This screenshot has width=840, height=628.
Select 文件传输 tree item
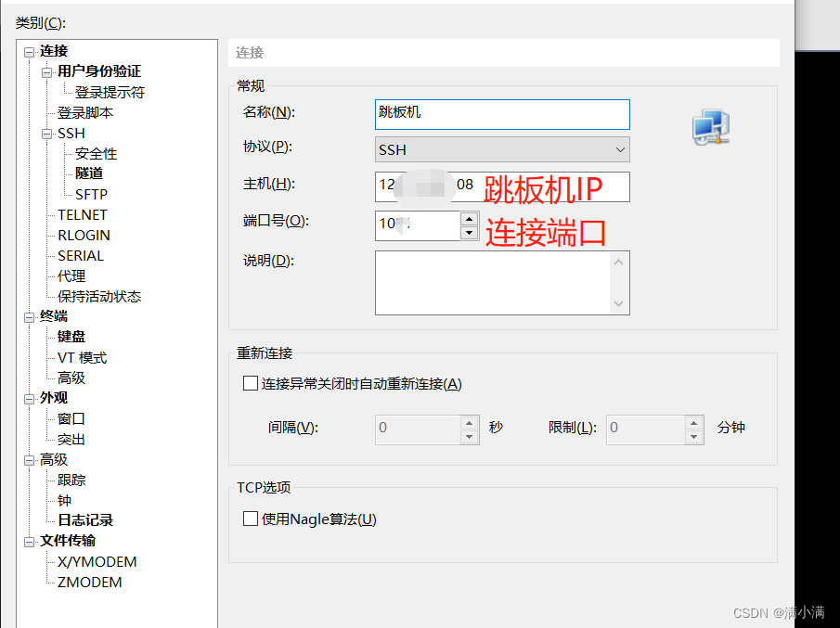coord(68,540)
